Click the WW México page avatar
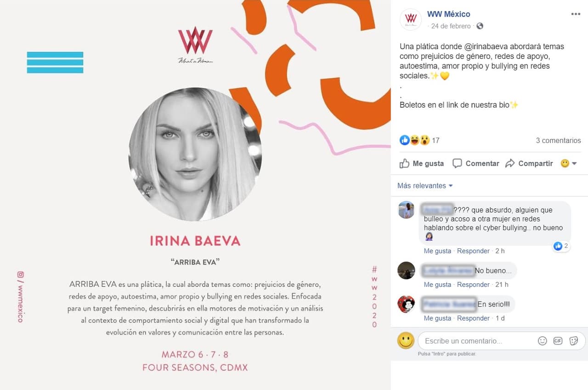This screenshot has height=390, width=588. tap(411, 20)
